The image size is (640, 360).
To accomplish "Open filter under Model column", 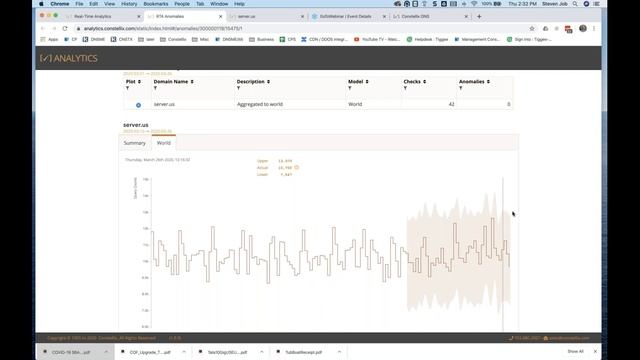I will (350, 88).
